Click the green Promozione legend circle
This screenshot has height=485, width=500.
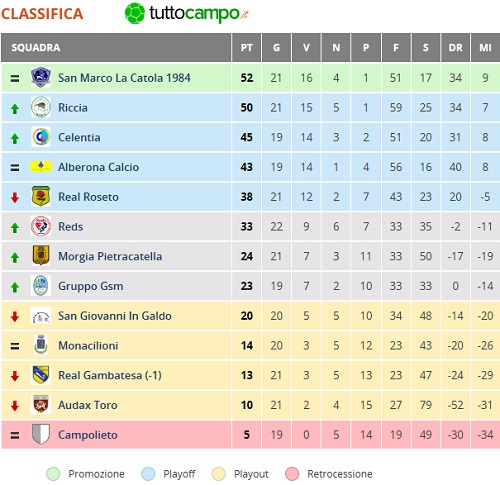point(53,474)
